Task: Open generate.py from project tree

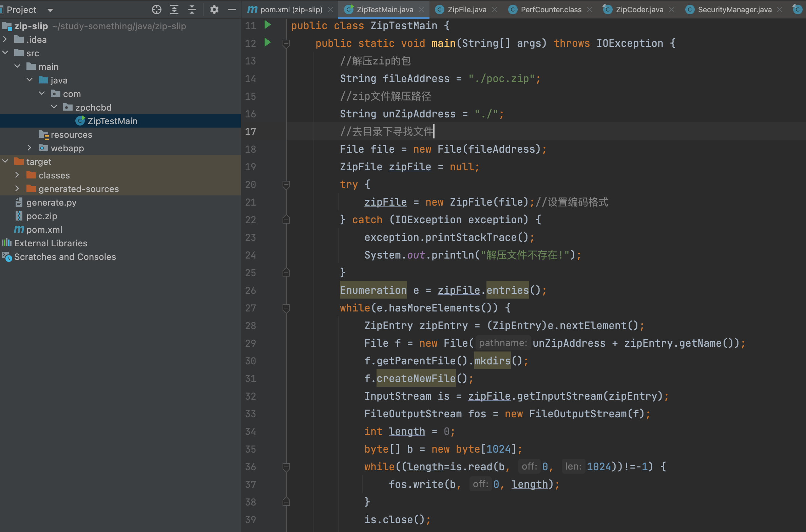Action: 51,203
